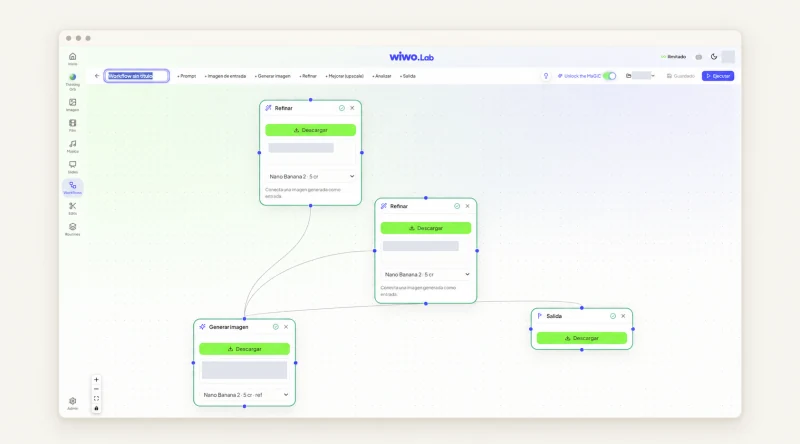Add a Mejorar (upscale) node

(x=345, y=76)
